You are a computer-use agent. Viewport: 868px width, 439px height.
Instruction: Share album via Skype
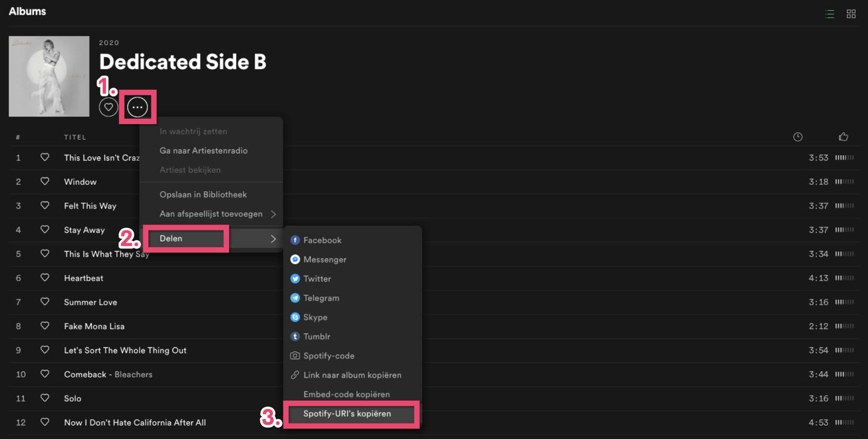315,317
